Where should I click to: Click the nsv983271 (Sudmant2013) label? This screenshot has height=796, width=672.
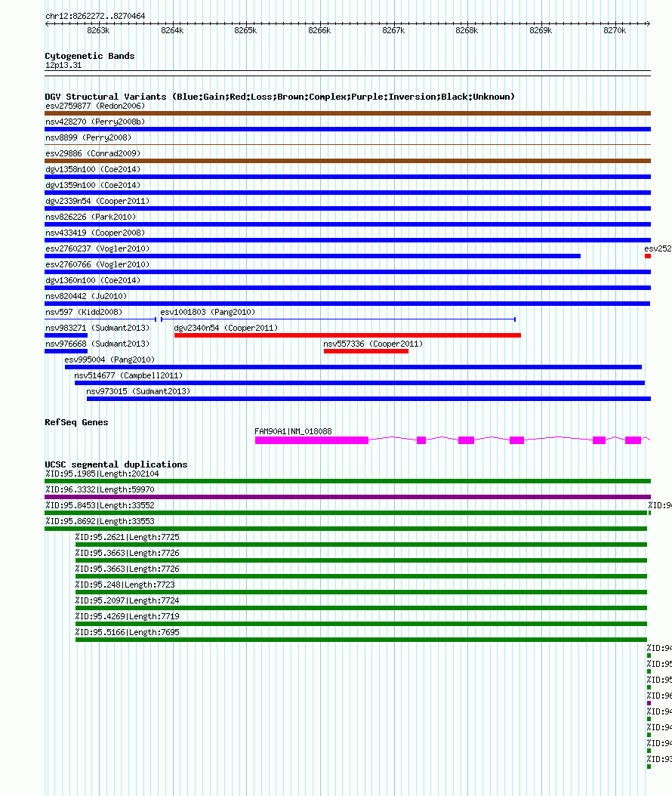(x=97, y=328)
